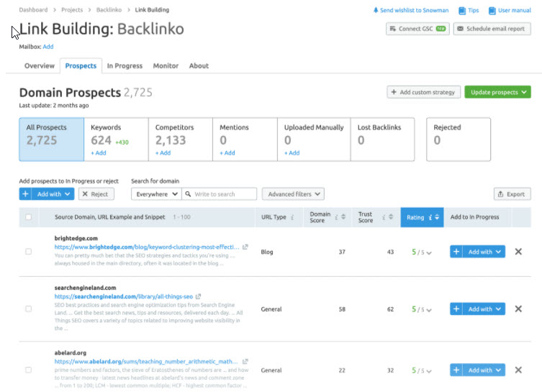Screen dimensions: 542x392
Task: Click the external link icon beside abelard.org URL
Action: tap(245, 362)
